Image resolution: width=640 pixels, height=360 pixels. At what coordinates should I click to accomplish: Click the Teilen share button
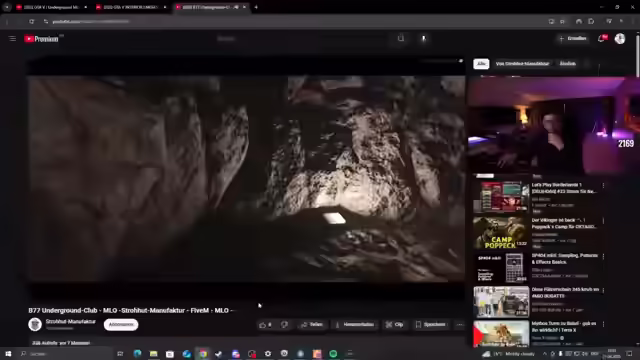click(312, 325)
